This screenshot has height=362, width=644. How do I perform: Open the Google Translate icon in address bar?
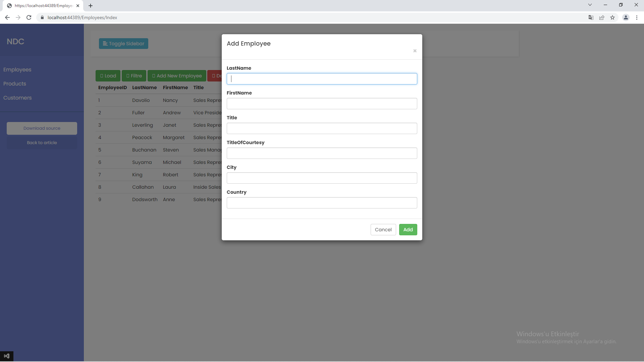[x=591, y=17]
